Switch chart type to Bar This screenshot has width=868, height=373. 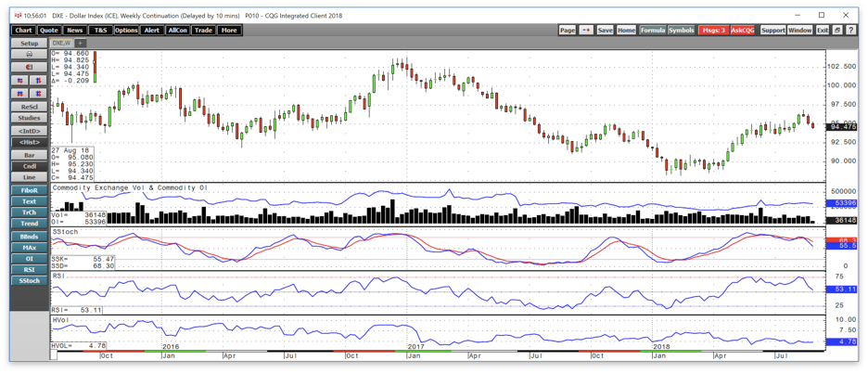coord(30,156)
